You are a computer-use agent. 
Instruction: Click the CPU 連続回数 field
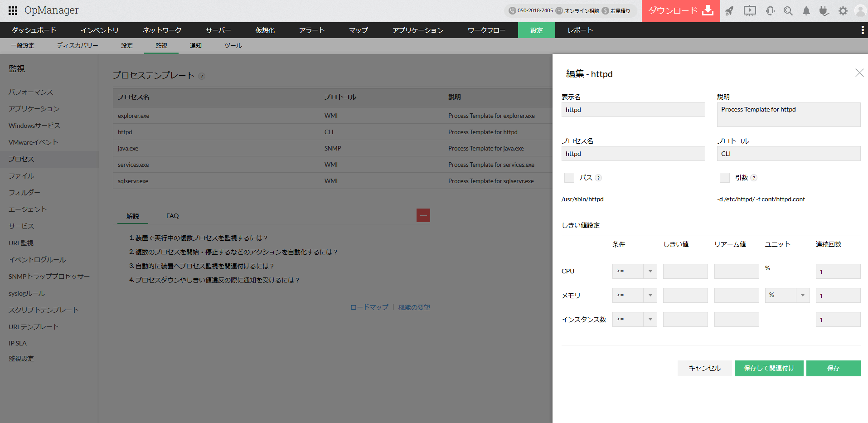pyautogui.click(x=838, y=271)
